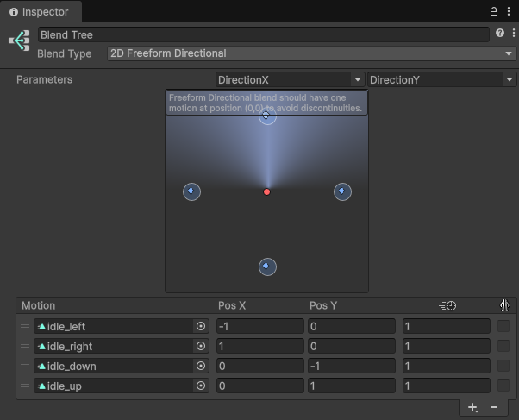
Task: Click the Motion column header
Action: pos(39,305)
